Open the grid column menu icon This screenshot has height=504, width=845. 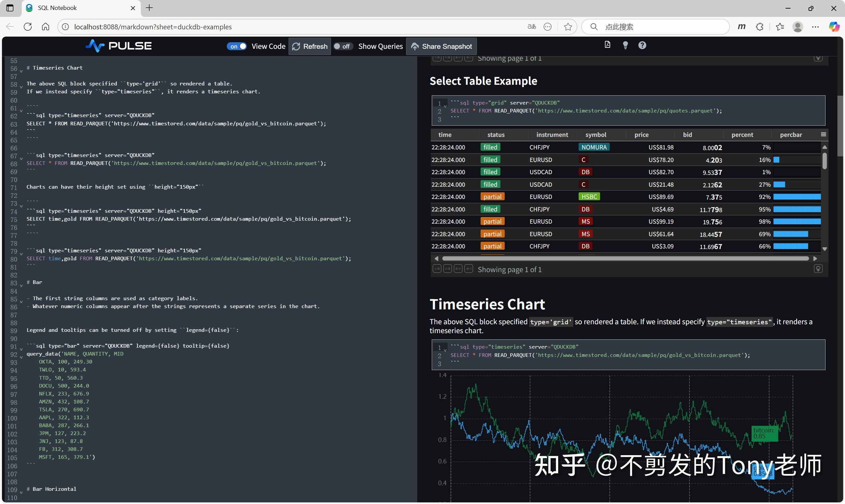[823, 134]
